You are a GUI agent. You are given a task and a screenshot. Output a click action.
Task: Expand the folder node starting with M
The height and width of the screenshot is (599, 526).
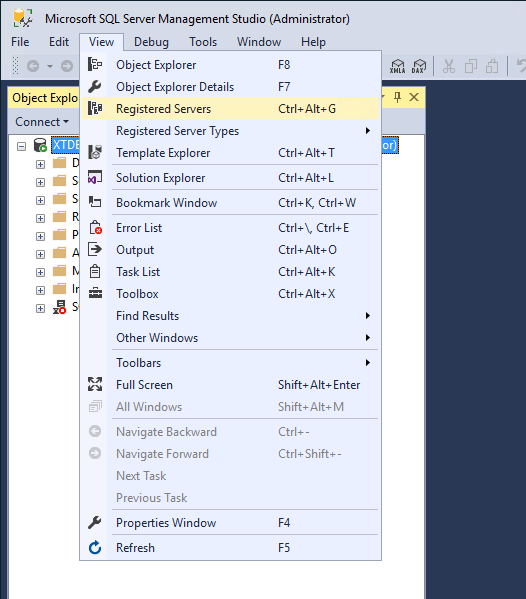[40, 272]
